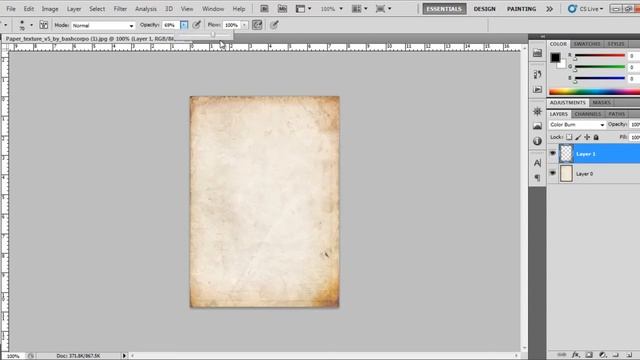Viewport: 640px width, 360px height.
Task: Open the Mini Bridge panel icon in dock
Action: pyautogui.click(x=538, y=53)
